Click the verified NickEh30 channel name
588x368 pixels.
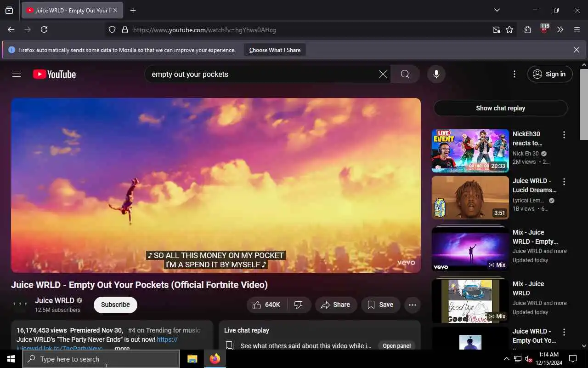pos(526,154)
